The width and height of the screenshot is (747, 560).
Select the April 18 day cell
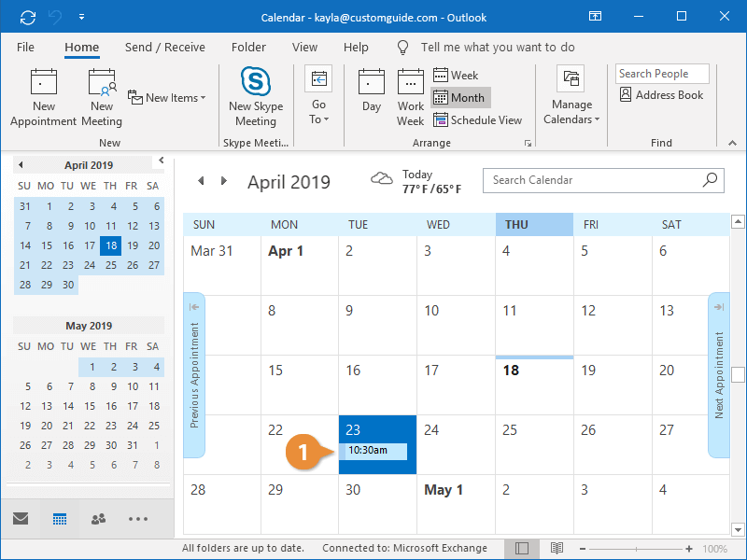pyautogui.click(x=534, y=385)
